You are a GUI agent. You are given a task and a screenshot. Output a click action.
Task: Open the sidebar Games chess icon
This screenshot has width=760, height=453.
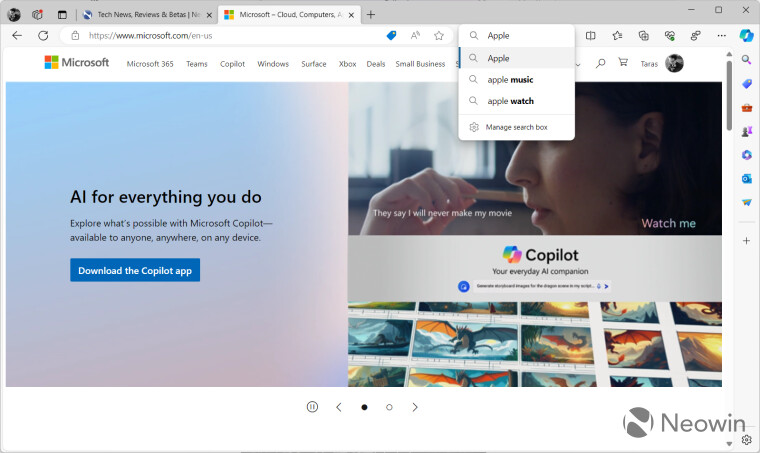[x=746, y=131]
